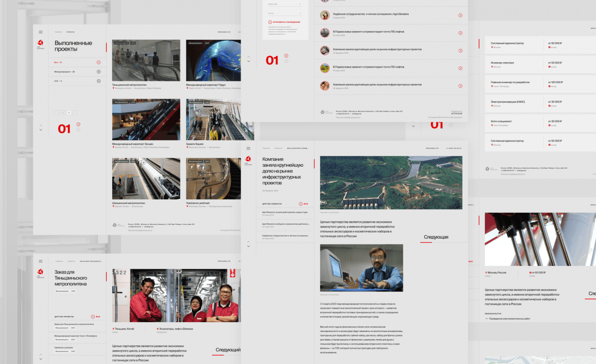Screen dimensions: 596x364
Task: Click up chevron on Выполненные проекты sidebar
Action: tap(40, 125)
